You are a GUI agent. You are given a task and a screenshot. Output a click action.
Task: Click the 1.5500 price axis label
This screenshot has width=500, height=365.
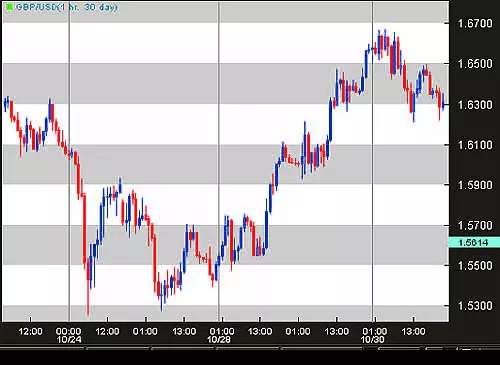click(x=475, y=266)
